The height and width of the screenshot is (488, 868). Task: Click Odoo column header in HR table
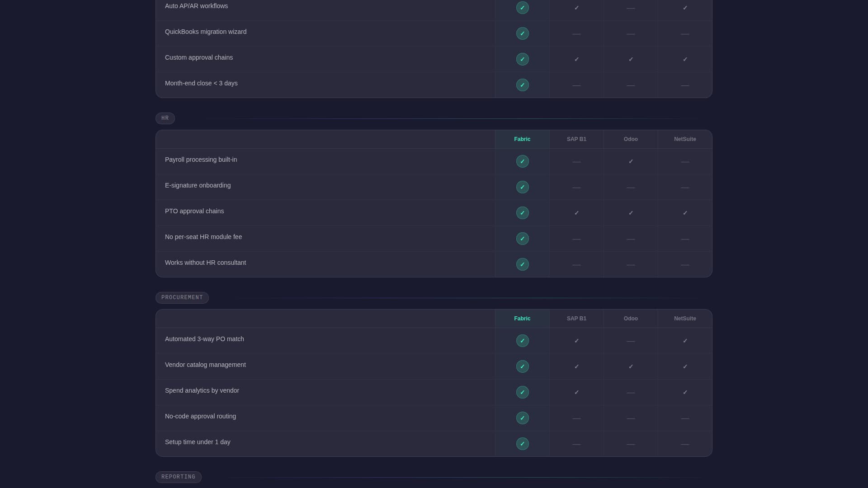[631, 139]
